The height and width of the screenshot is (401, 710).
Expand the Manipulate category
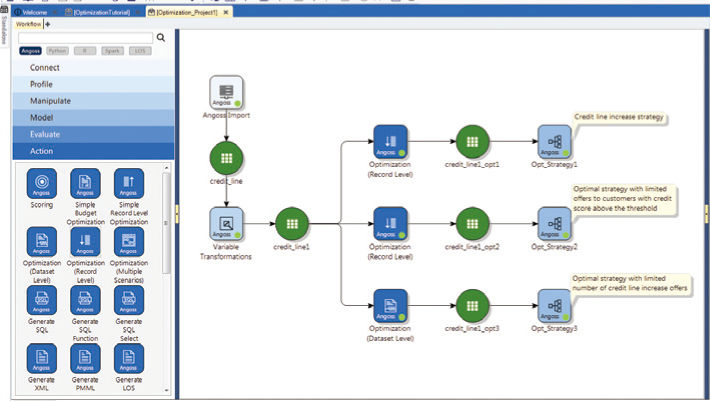[93, 101]
